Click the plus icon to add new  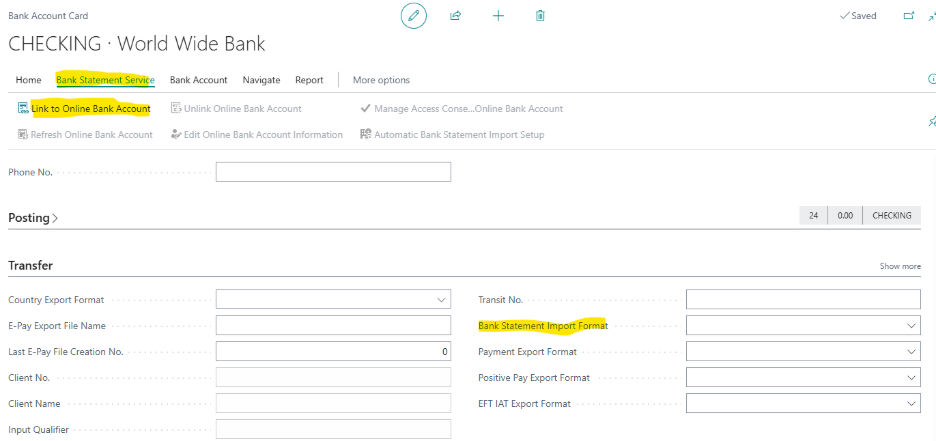(498, 16)
